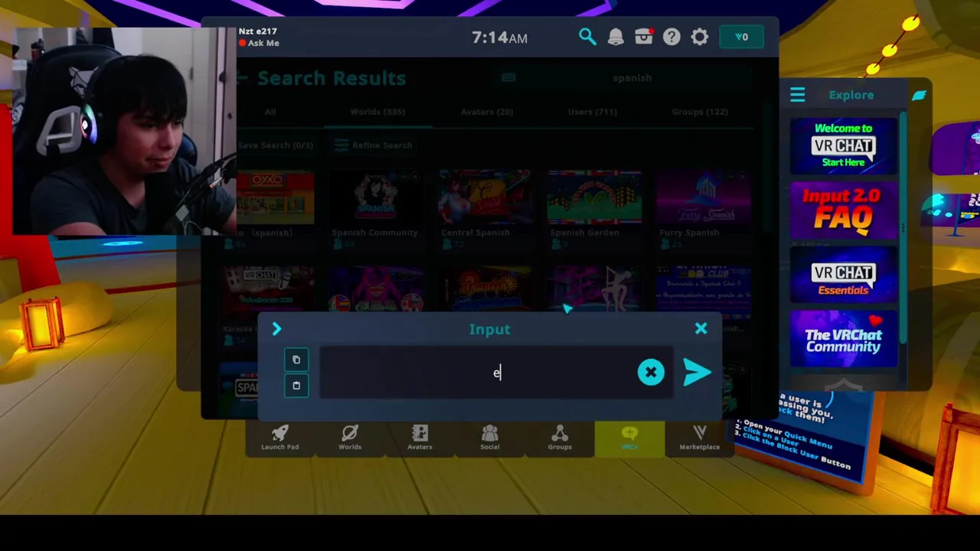Click keyboard icon beside search field

click(x=508, y=77)
